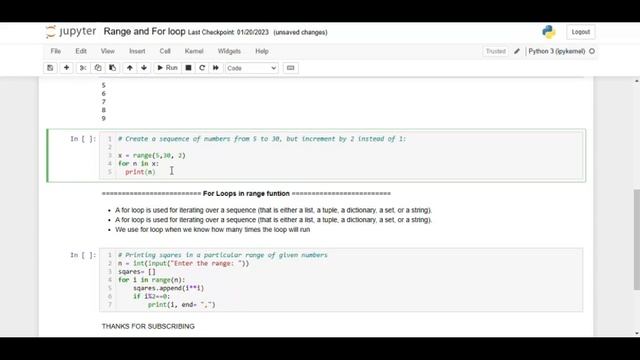Click the Last Checkpoint 01/20/2023 text

click(228, 32)
